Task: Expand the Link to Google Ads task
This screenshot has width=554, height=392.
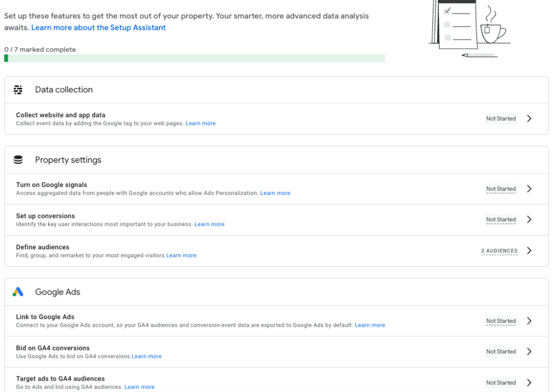Action: (529, 321)
